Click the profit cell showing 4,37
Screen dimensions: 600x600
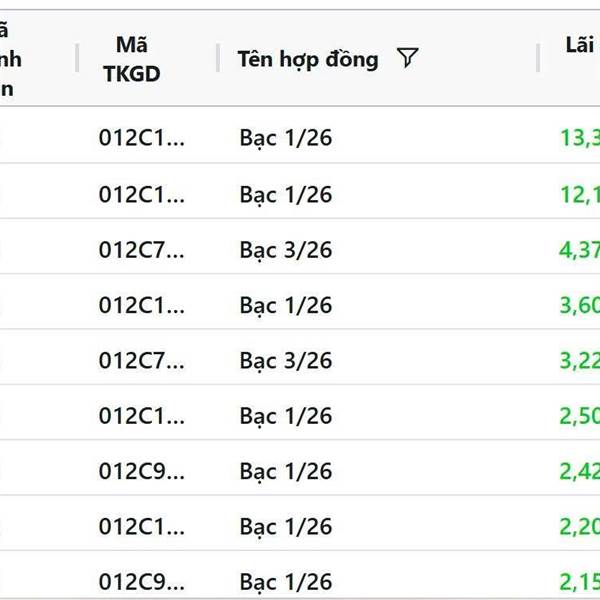point(579,249)
